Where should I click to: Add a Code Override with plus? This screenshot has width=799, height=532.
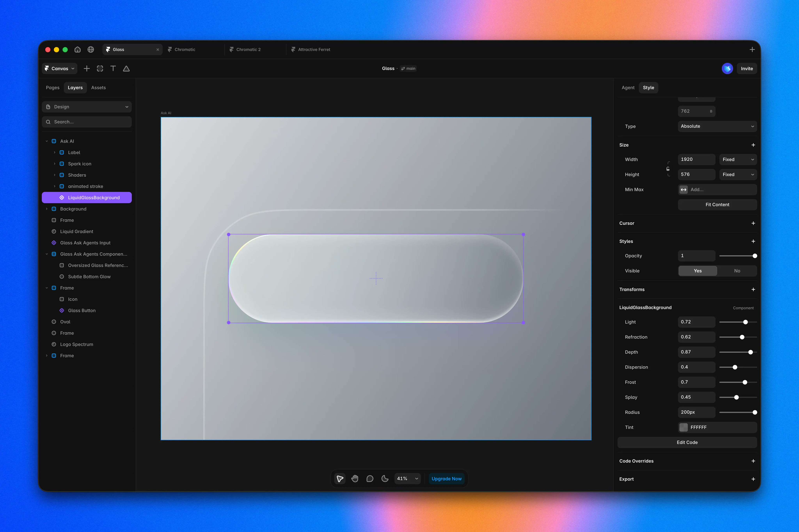(x=753, y=461)
